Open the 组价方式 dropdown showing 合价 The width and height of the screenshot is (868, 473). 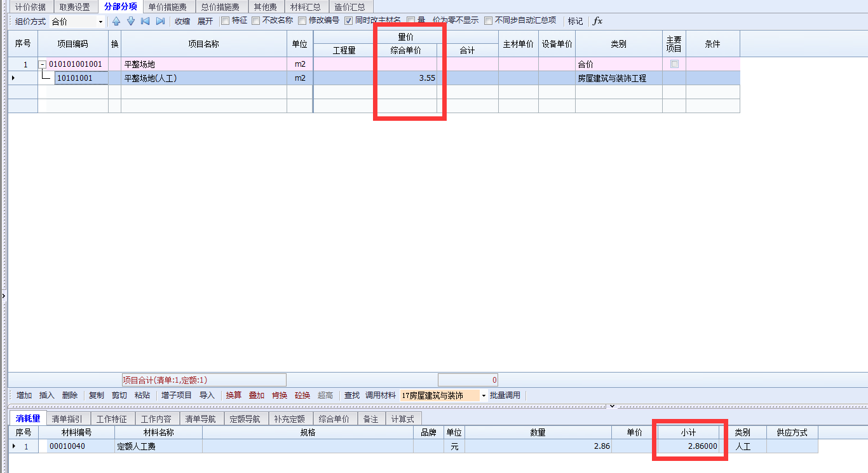(100, 22)
